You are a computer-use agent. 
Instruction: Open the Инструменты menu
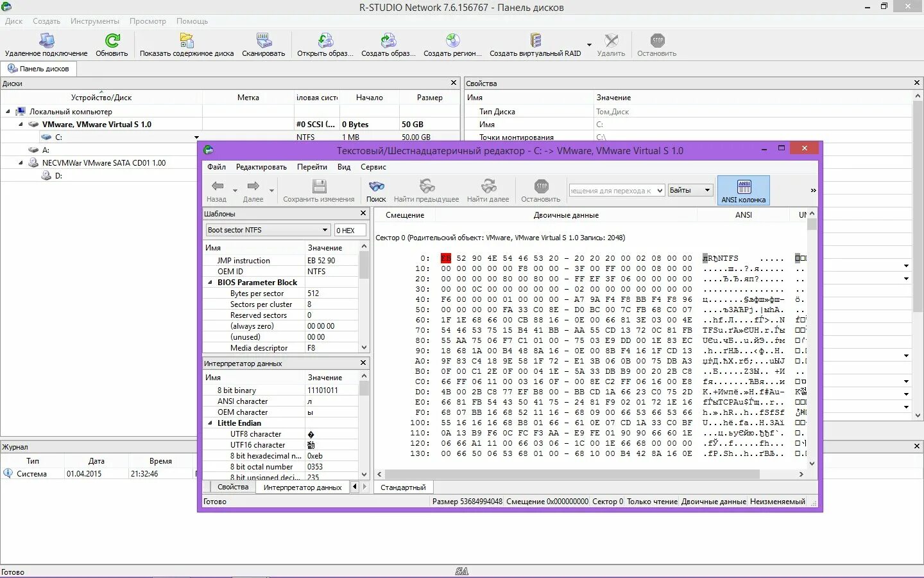coord(95,21)
